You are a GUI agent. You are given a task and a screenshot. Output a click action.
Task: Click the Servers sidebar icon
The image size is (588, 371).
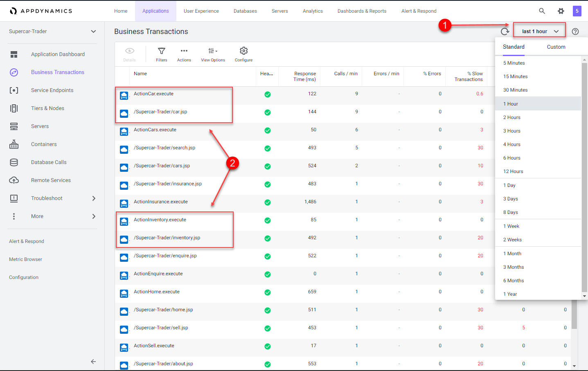click(14, 126)
